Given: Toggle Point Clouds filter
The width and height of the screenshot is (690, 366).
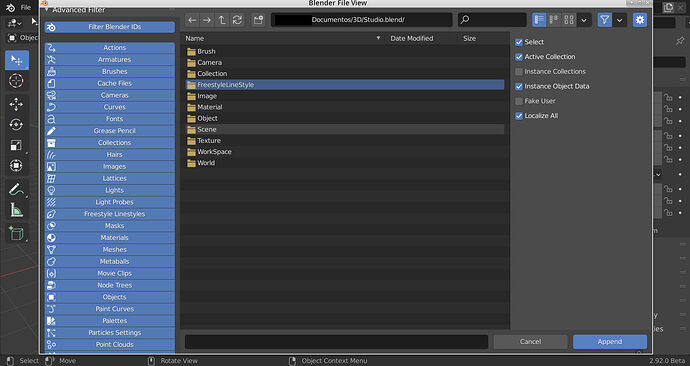Looking at the screenshot, I should 110,344.
